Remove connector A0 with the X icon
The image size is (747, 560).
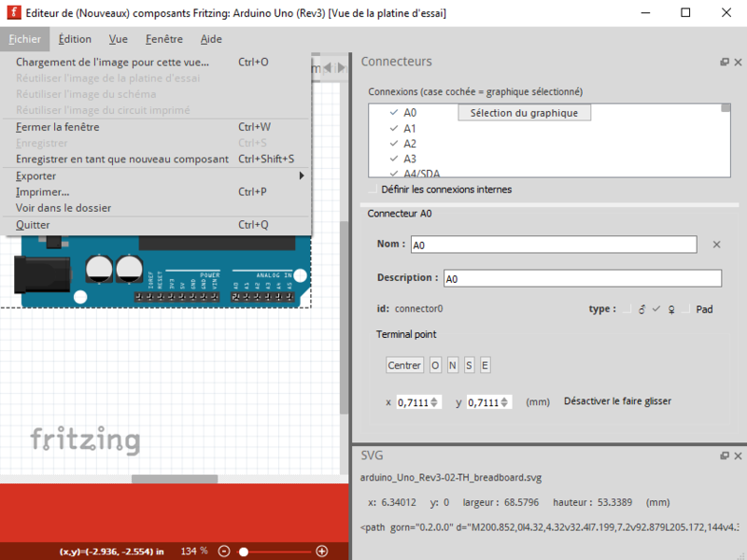point(717,245)
